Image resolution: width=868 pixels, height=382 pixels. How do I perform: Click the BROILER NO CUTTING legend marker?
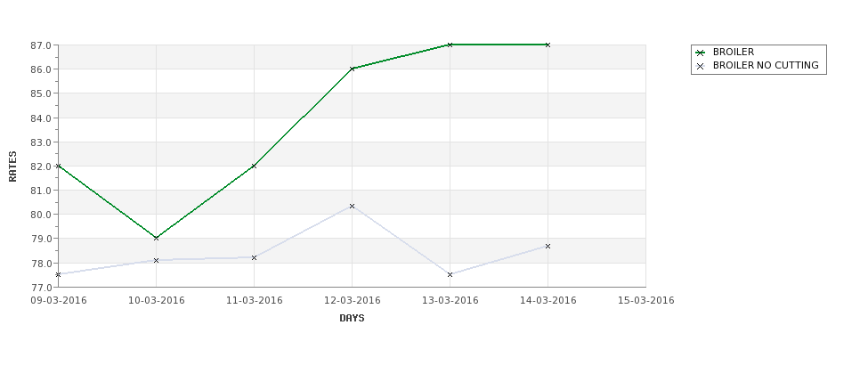coord(701,66)
